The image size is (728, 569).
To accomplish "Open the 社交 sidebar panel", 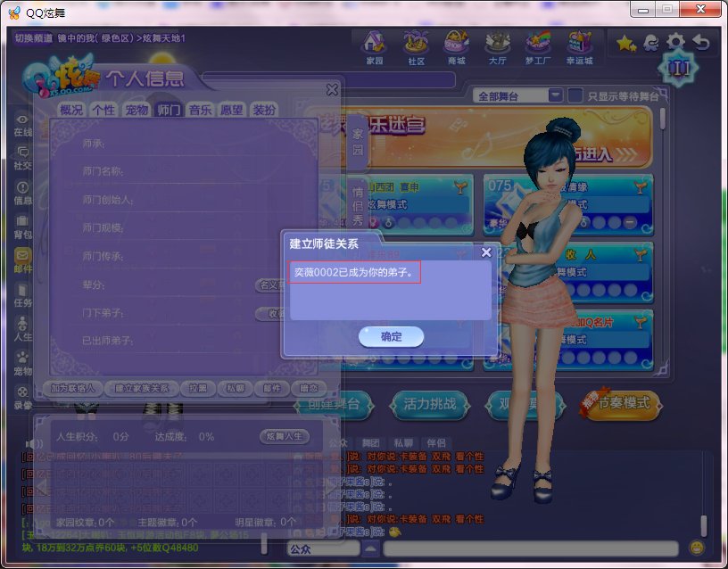I will point(21,159).
